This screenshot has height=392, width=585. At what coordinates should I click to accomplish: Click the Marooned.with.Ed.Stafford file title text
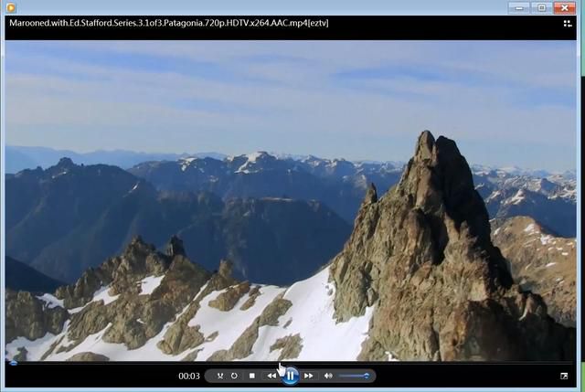[168, 23]
